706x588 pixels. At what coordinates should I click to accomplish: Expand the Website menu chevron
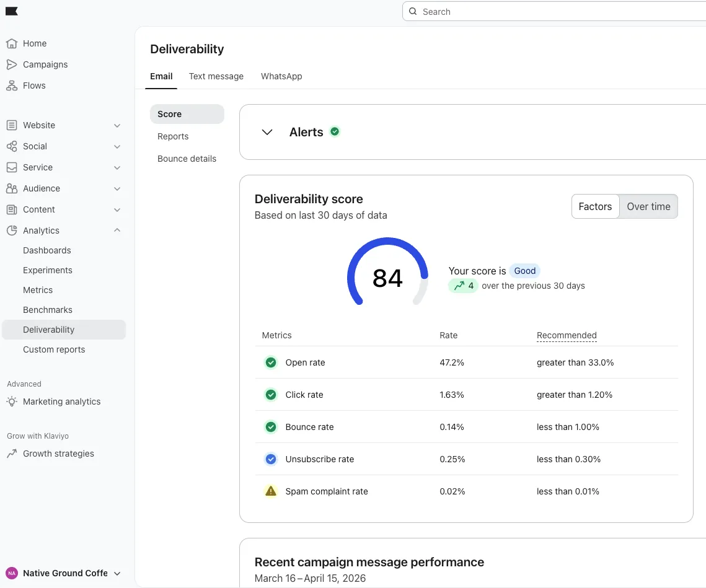click(117, 126)
